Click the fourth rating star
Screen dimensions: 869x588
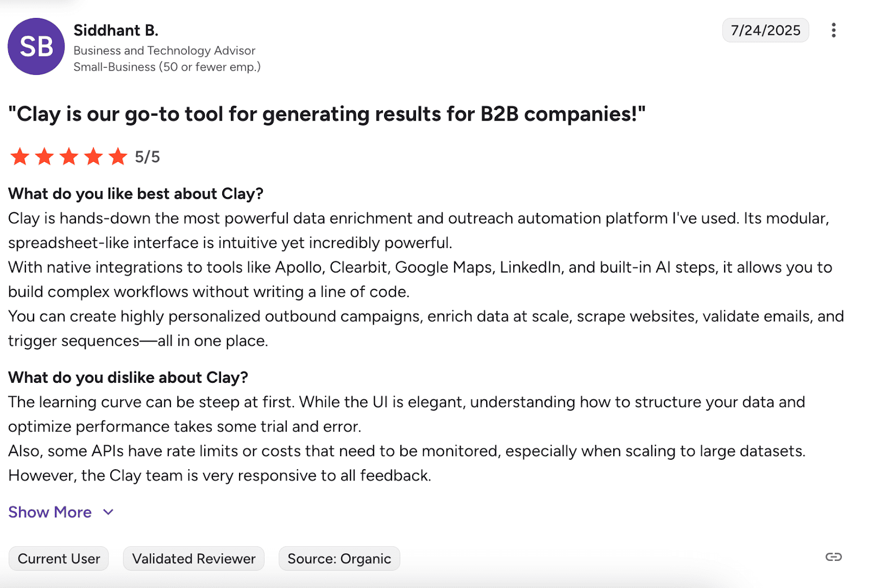click(93, 156)
